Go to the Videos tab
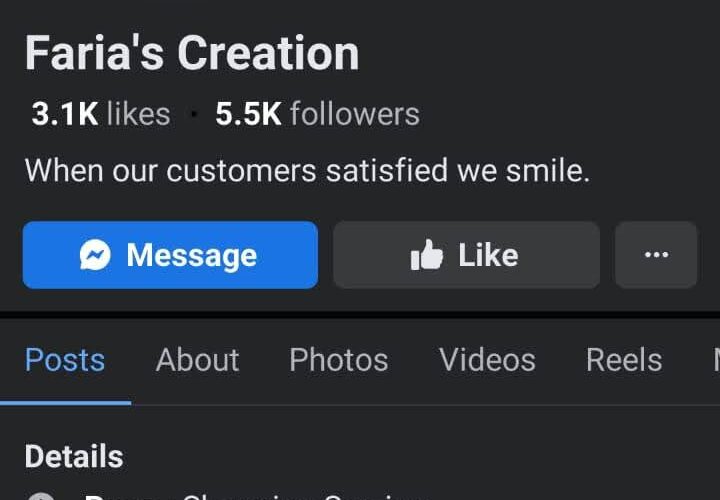This screenshot has height=500, width=720. (x=487, y=360)
